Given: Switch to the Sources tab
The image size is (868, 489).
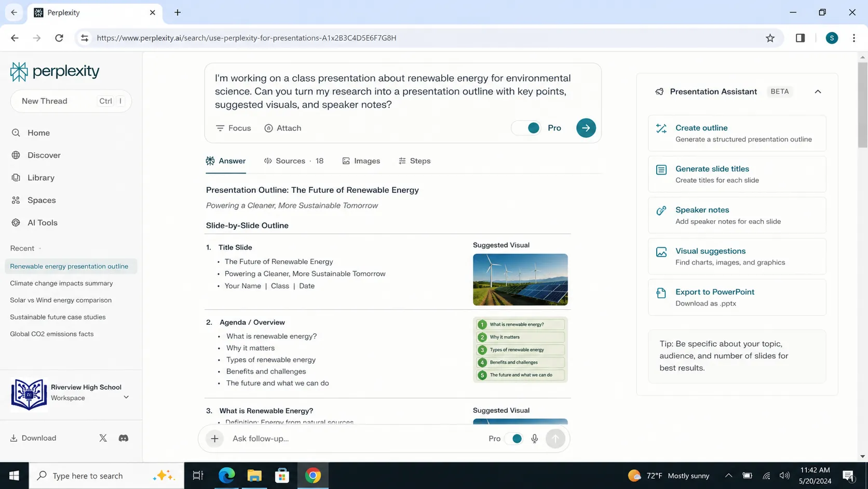Looking at the screenshot, I should pyautogui.click(x=294, y=161).
